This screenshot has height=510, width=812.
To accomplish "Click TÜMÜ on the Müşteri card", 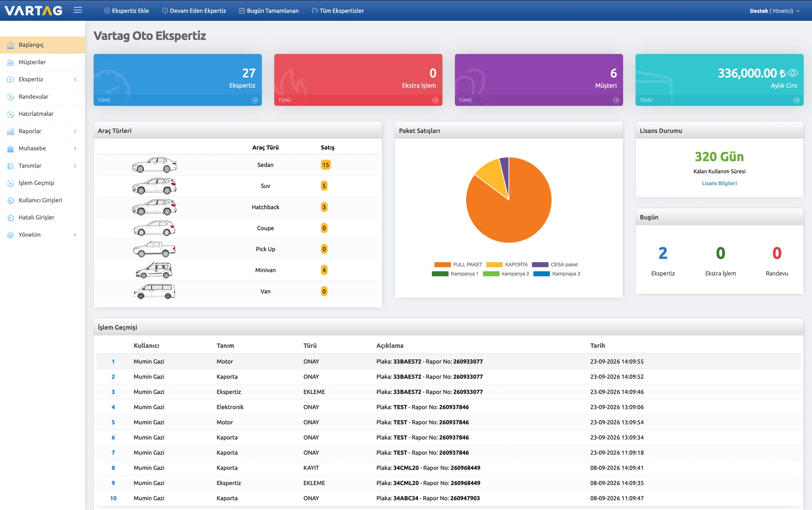I will pos(465,100).
